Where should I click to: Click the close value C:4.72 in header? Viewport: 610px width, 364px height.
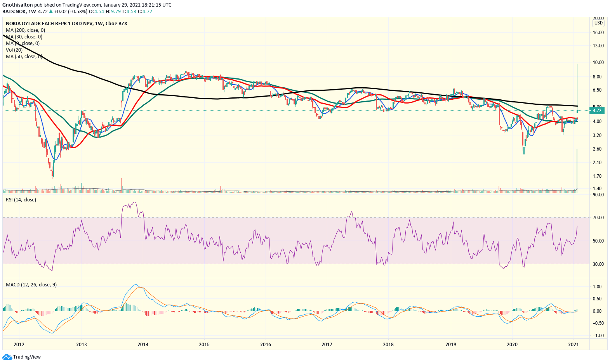click(x=145, y=12)
